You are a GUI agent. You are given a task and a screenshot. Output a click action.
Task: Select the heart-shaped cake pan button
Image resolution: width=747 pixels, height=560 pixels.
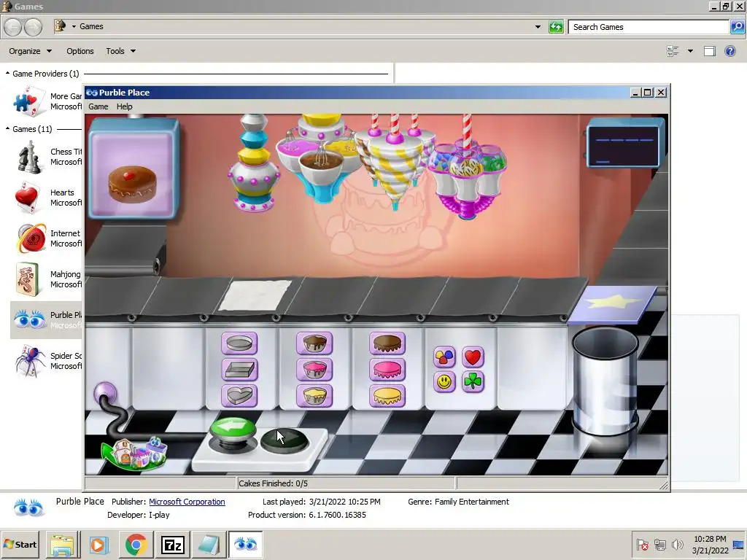239,396
